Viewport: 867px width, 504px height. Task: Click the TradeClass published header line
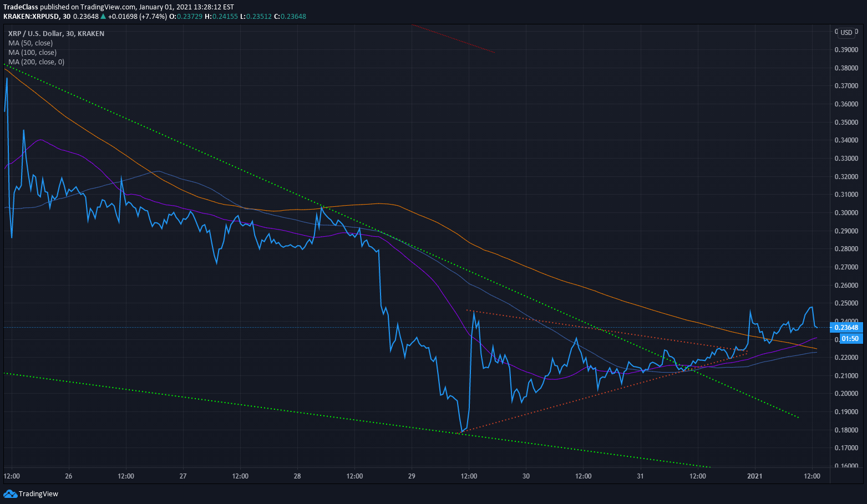119,7
